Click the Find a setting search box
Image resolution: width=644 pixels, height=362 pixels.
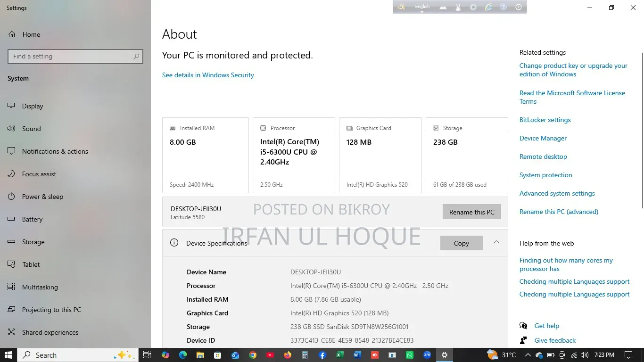[75, 56]
